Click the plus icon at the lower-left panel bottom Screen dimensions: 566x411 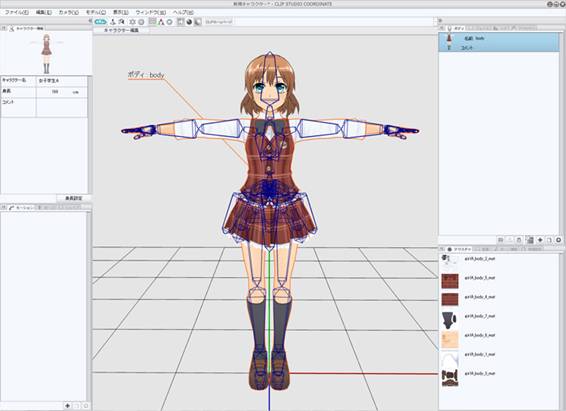(x=67, y=406)
